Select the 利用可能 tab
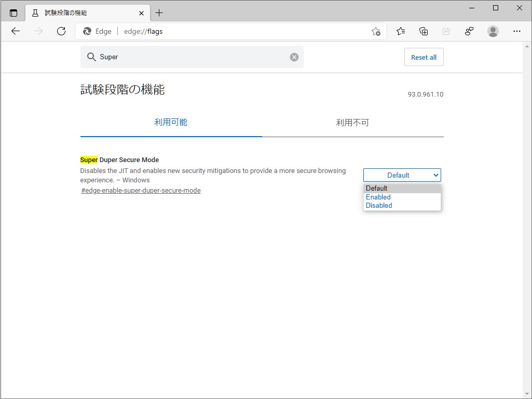This screenshot has width=532, height=399. click(170, 123)
